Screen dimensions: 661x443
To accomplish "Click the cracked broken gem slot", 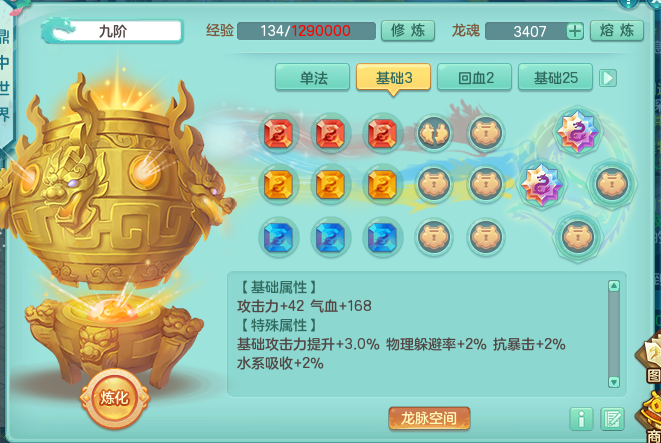I will [x=434, y=134].
